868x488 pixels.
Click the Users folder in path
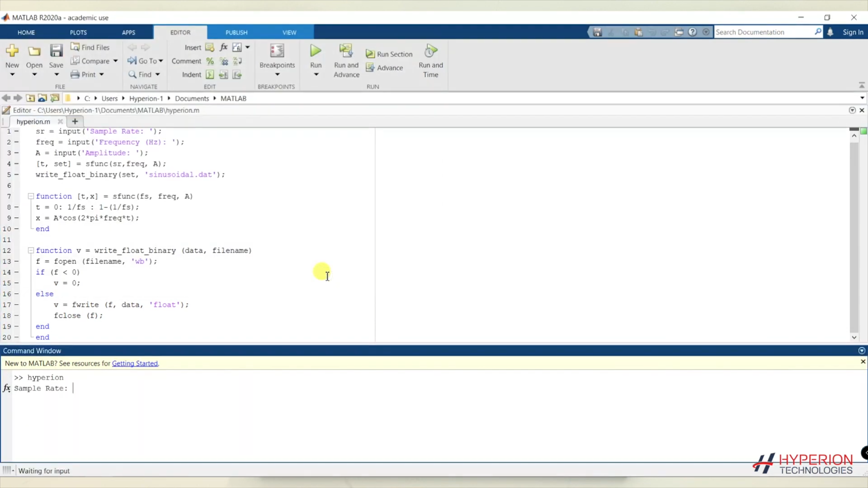tap(110, 98)
